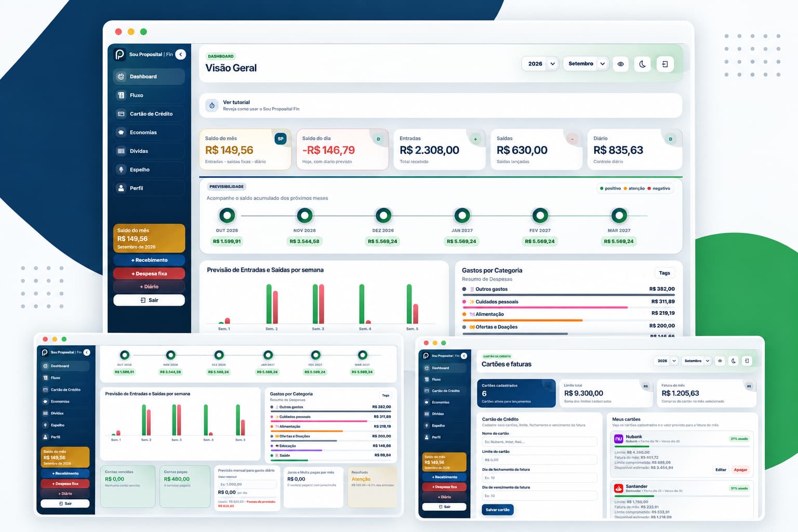Open Fluxo in main window sidebar
The image size is (798, 532).
click(x=149, y=95)
